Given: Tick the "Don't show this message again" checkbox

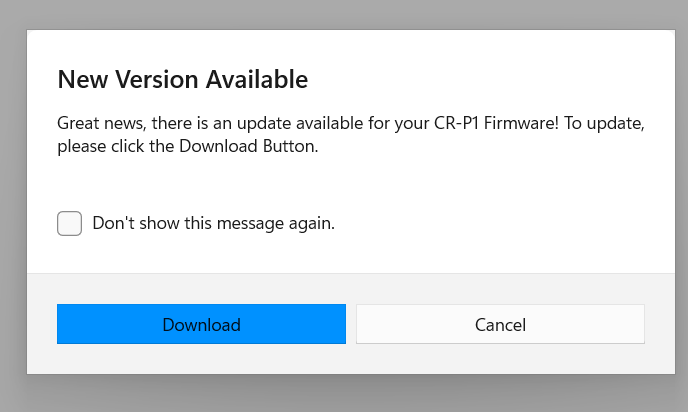Looking at the screenshot, I should [69, 224].
